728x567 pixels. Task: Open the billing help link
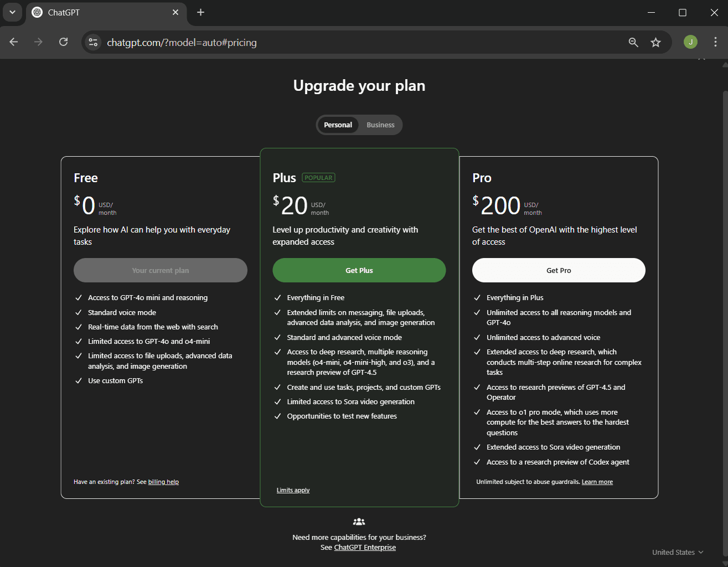click(x=163, y=482)
